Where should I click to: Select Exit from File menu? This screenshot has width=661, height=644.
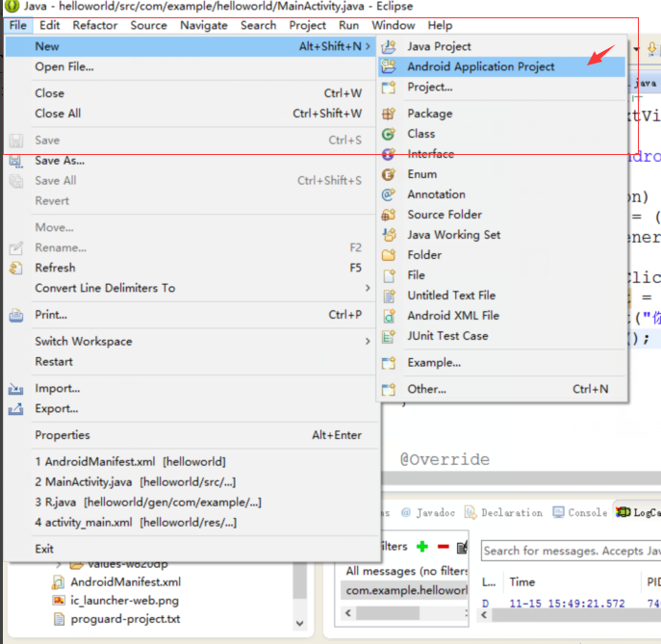[191, 549]
